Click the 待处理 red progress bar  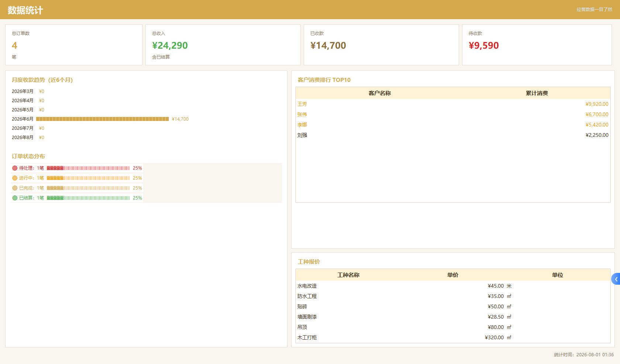click(x=88, y=168)
